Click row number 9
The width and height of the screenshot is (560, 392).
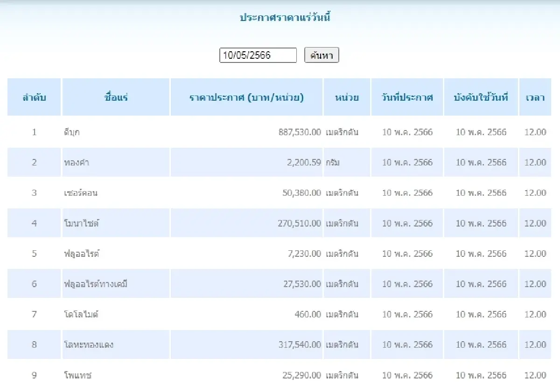pyautogui.click(x=34, y=375)
